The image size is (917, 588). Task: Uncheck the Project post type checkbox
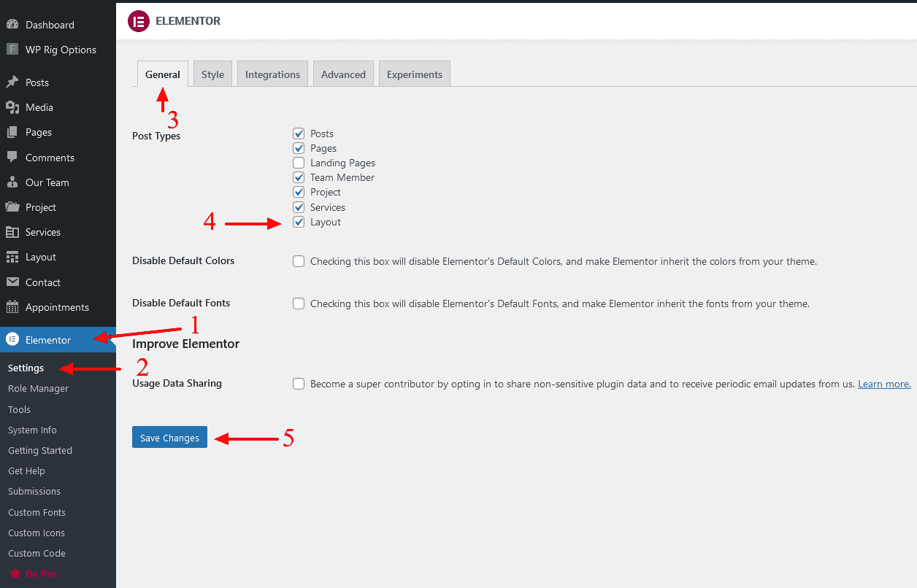point(299,192)
